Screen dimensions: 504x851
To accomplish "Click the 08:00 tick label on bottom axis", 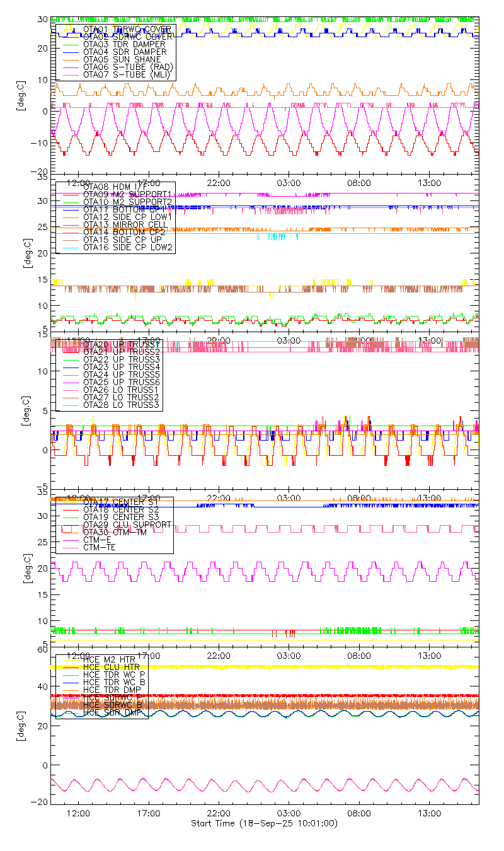I will (359, 814).
